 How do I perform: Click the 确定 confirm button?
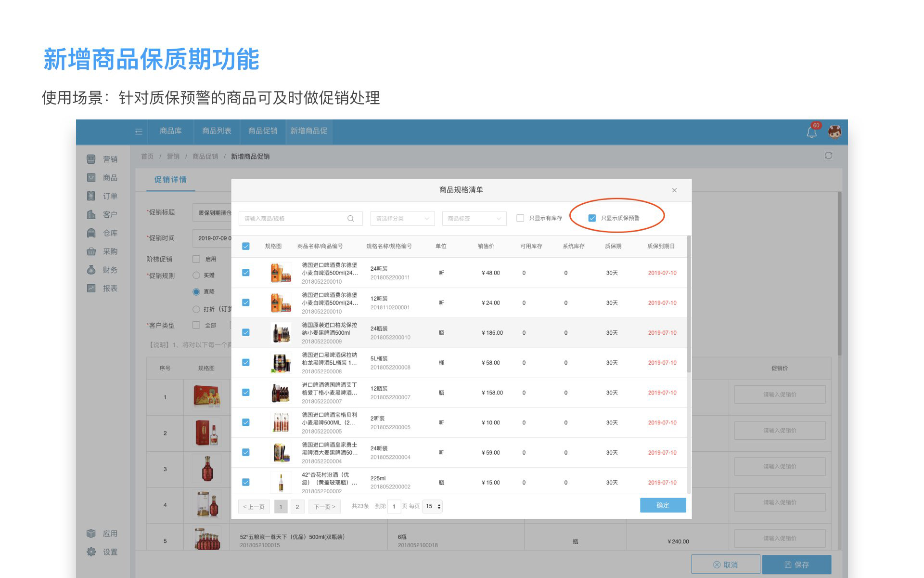coord(663,505)
